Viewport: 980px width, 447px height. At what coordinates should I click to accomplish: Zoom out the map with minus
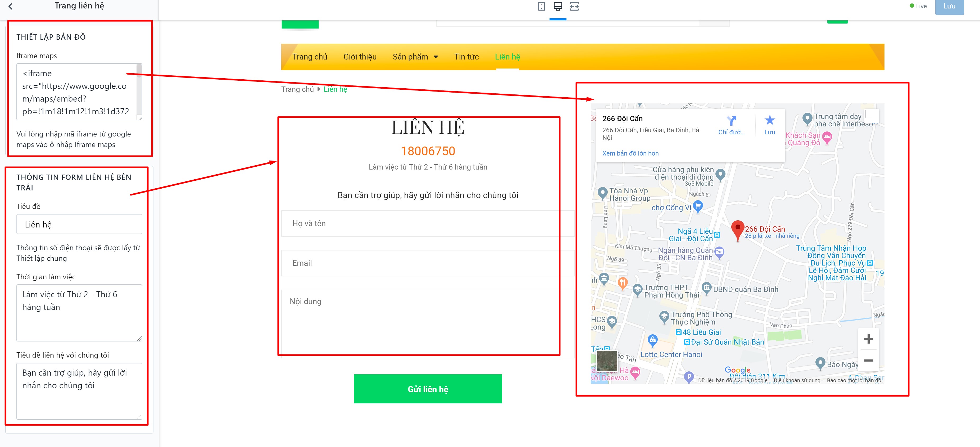pyautogui.click(x=868, y=360)
